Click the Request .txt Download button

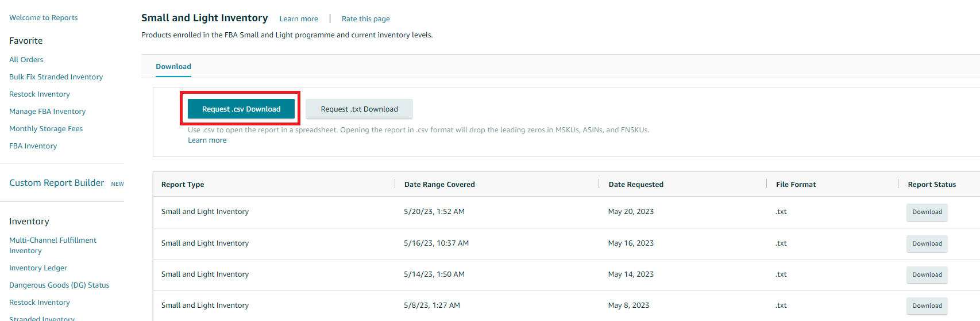click(359, 109)
